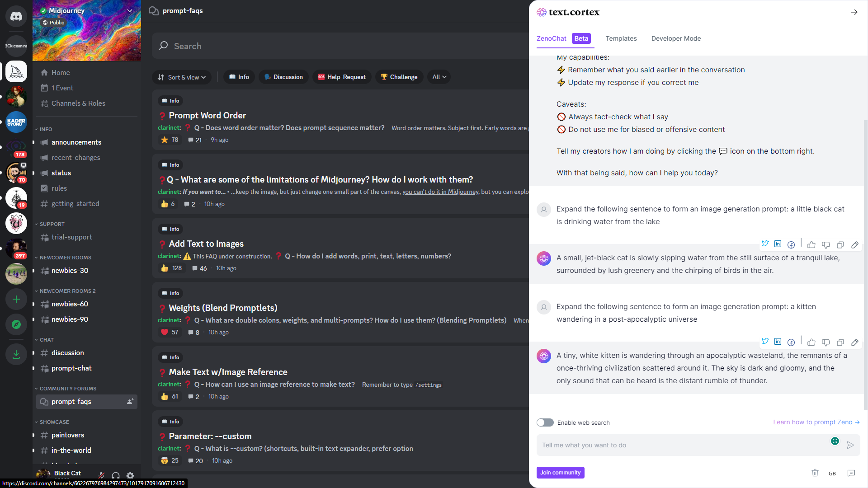
Task: Open the newbies-30 channel
Action: pyautogui.click(x=87, y=270)
